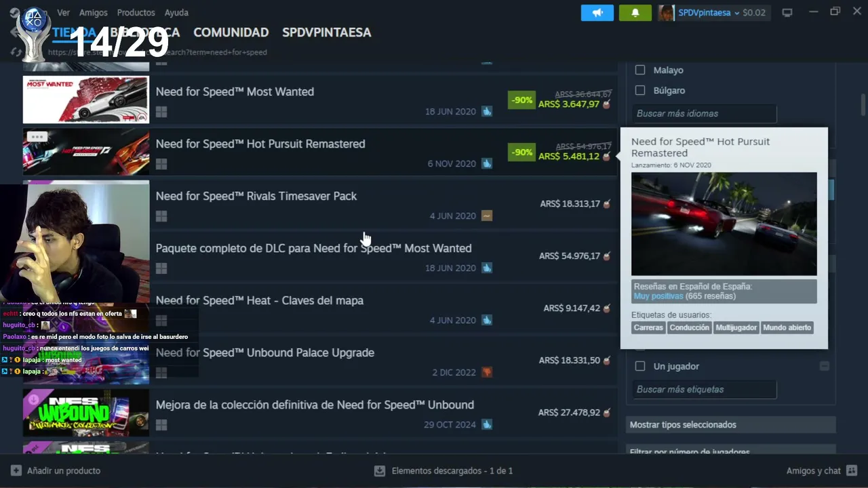Click the price "ARS$ 27.478,92"
This screenshot has width=868, height=488.
click(x=570, y=413)
